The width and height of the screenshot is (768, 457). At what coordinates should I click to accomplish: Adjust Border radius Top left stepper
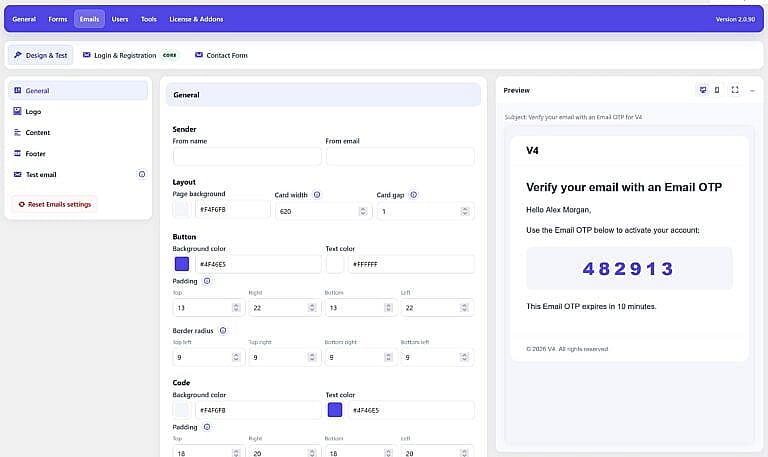click(x=236, y=358)
